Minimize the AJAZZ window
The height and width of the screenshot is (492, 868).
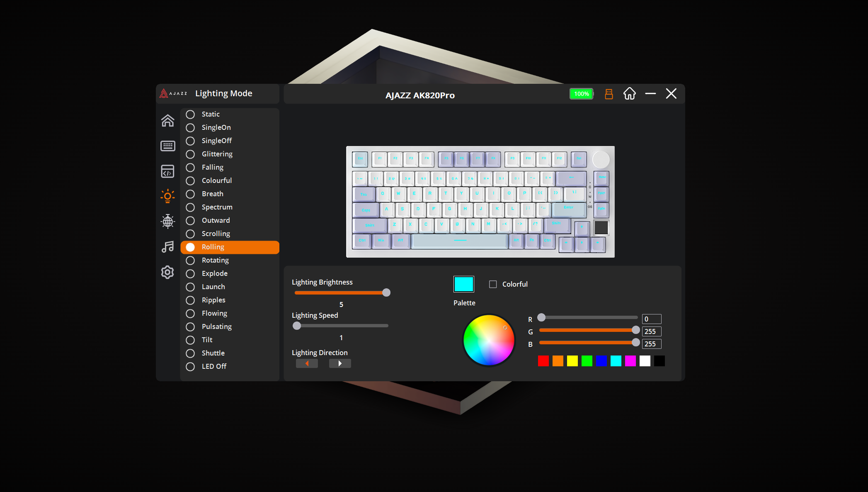click(x=650, y=94)
